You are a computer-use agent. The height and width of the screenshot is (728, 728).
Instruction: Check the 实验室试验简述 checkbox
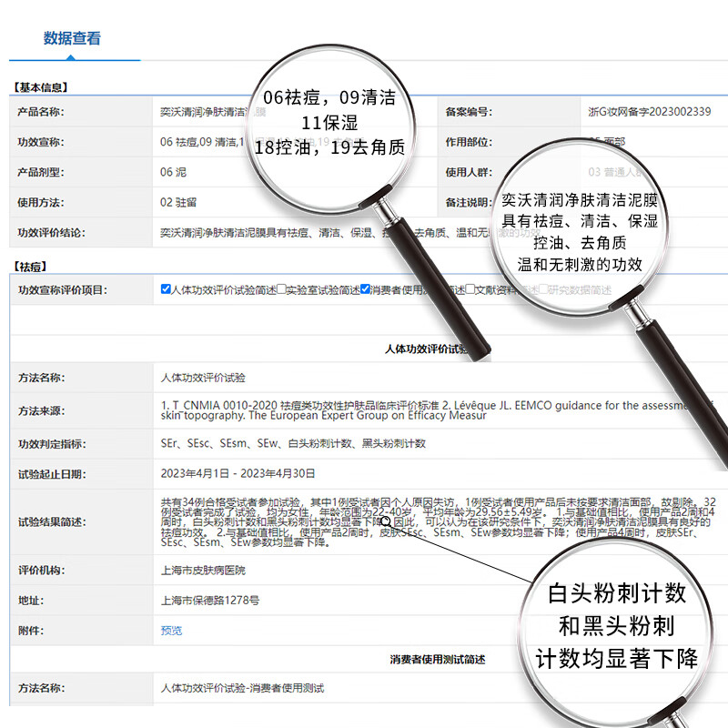point(281,289)
